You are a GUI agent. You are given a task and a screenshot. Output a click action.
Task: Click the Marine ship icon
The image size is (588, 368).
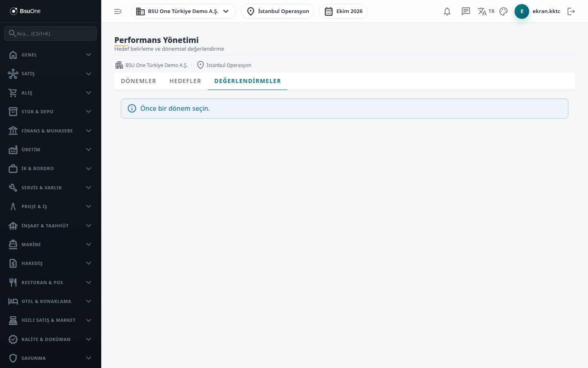coord(13,245)
